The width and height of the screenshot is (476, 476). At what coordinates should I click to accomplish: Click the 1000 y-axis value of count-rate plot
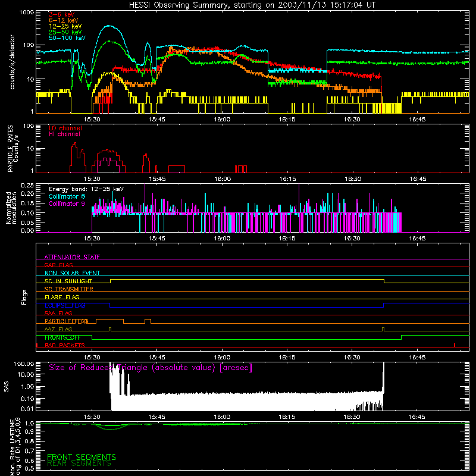pyautogui.click(x=27, y=12)
